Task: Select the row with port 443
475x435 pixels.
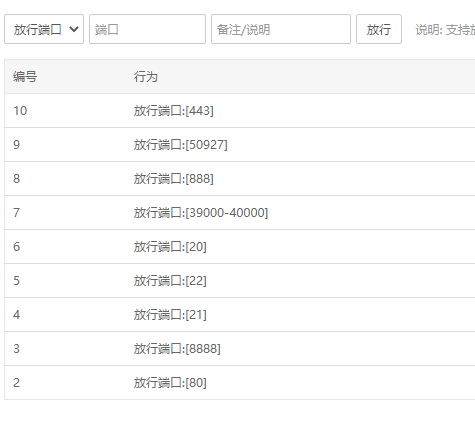Action: coord(240,111)
